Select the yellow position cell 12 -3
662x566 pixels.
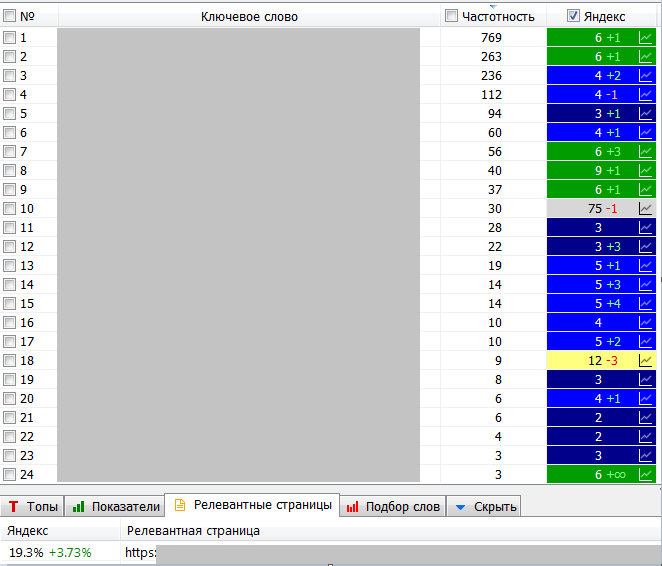[601, 360]
